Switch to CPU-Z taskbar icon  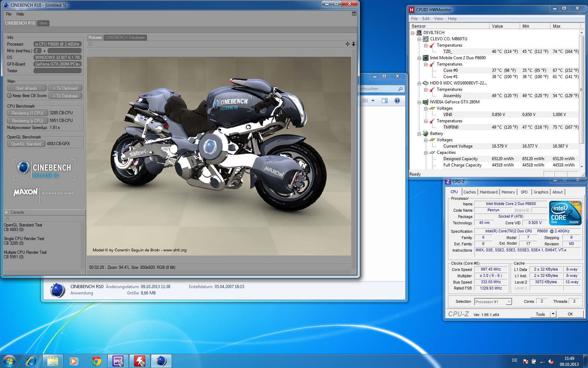point(118,361)
